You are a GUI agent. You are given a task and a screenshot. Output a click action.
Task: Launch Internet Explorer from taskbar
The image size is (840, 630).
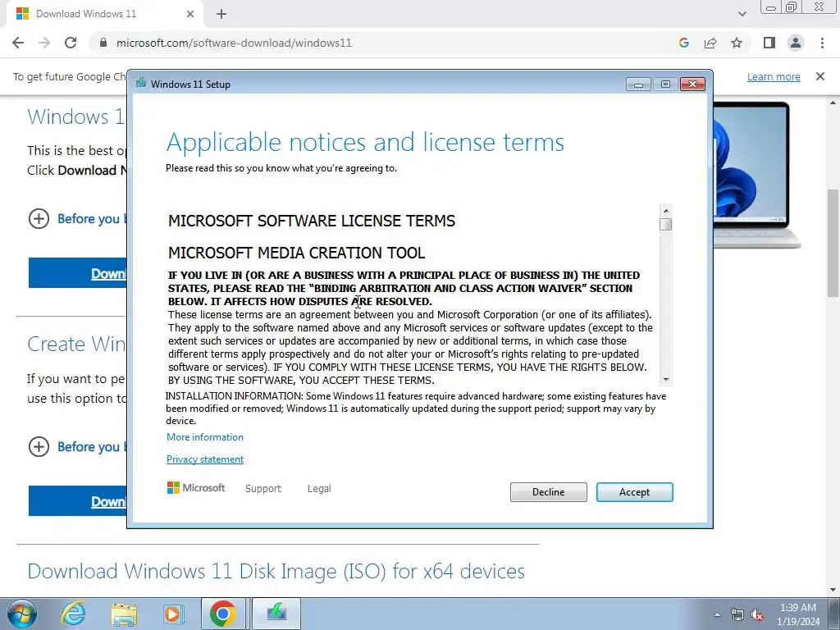[x=73, y=614]
